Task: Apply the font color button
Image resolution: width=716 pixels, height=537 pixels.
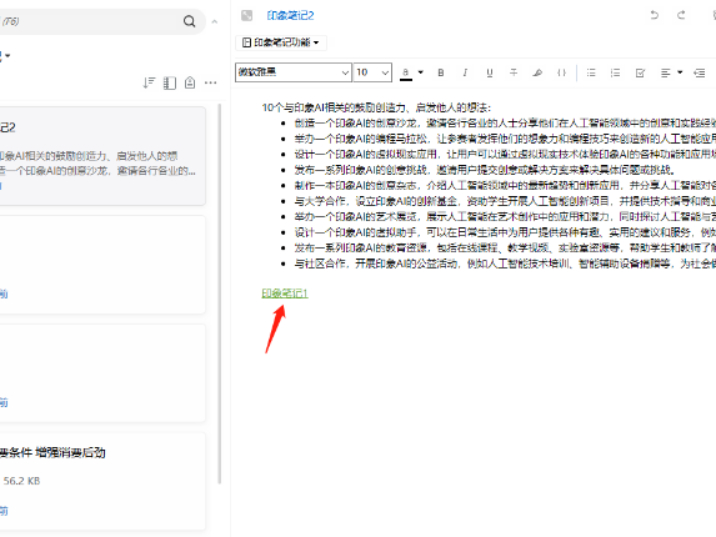Action: pyautogui.click(x=405, y=73)
